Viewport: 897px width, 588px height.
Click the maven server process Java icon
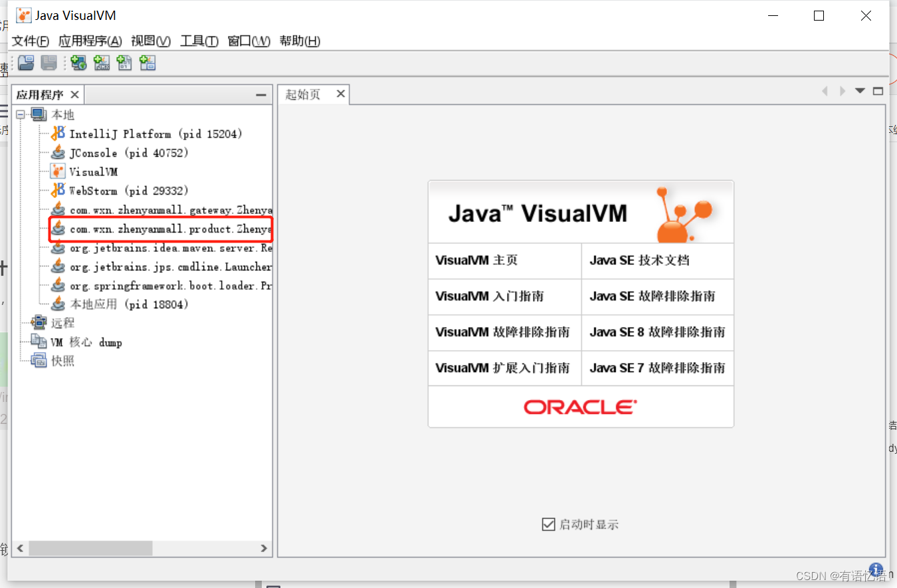coord(58,247)
